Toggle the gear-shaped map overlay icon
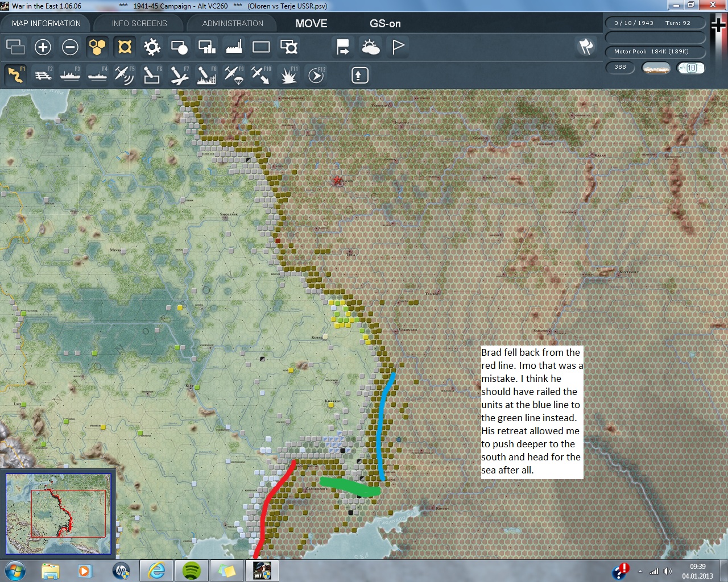Image resolution: width=728 pixels, height=582 pixels. pos(152,47)
